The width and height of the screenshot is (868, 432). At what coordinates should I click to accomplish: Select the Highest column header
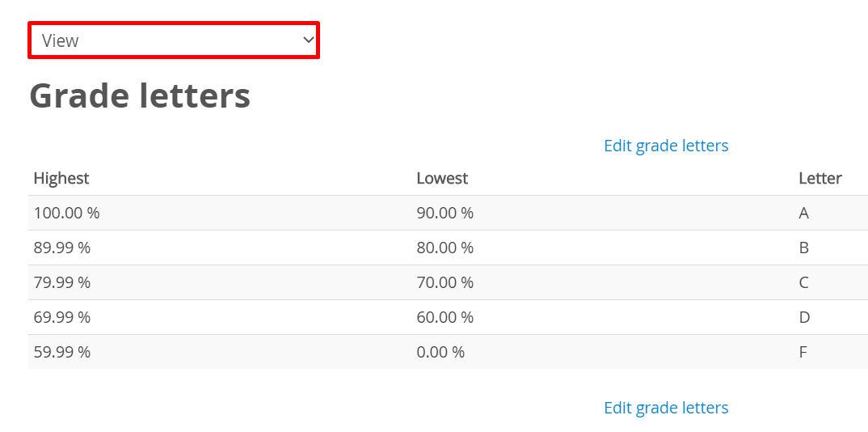pos(61,178)
